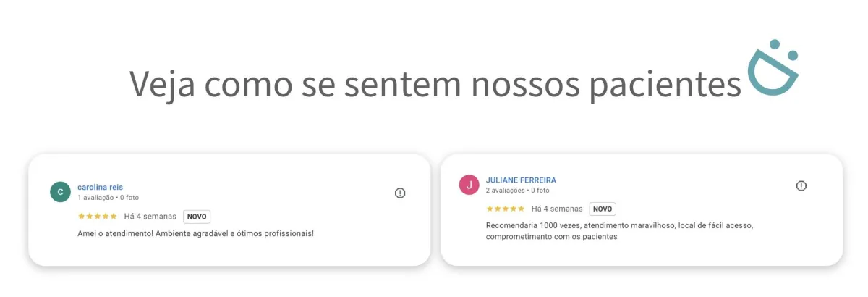Click "1 avaliação • 0 foto" under carolina reis
The image size is (868, 297).
click(108, 197)
